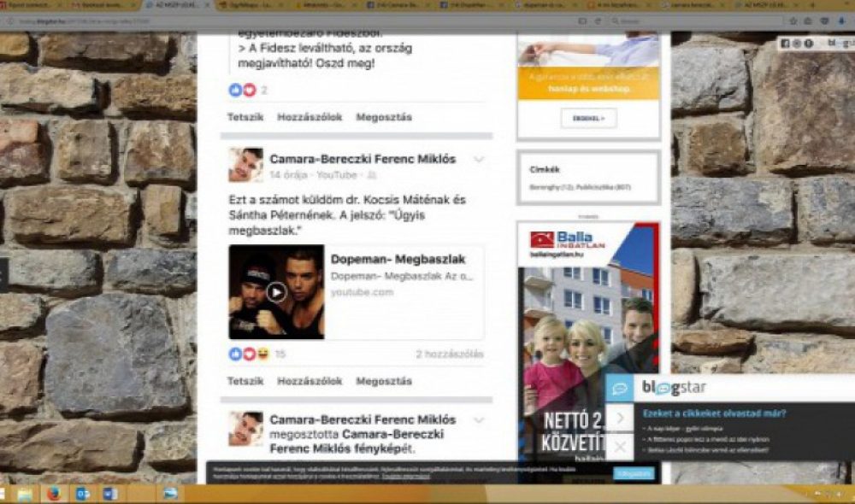The image size is (855, 504).
Task: Click the heart reaction icon with 2 reactions
Action: point(249,90)
